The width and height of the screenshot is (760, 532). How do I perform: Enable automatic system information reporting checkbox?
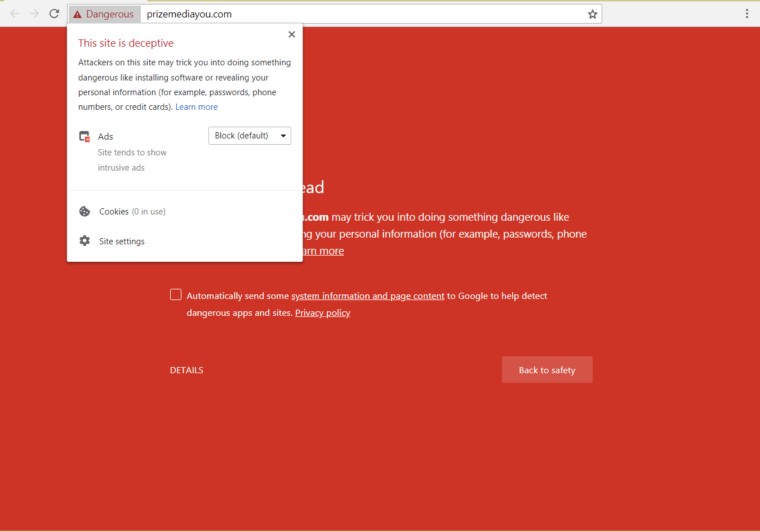[176, 295]
